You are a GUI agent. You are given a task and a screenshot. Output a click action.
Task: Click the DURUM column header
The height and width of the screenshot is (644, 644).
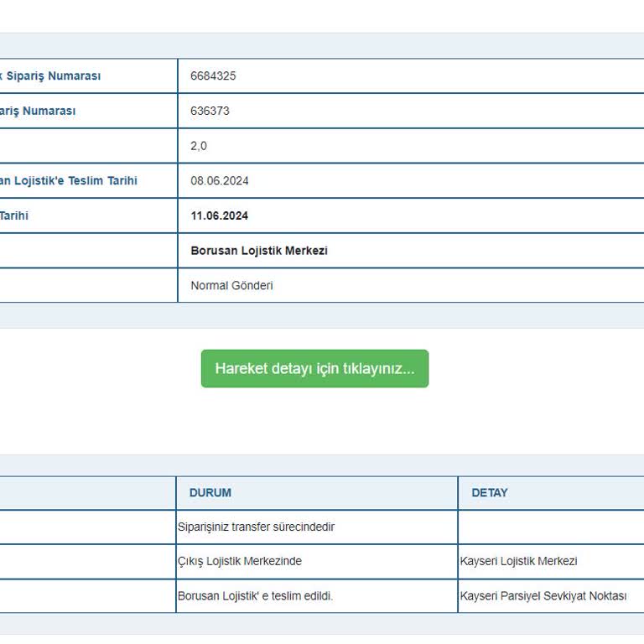coord(210,492)
